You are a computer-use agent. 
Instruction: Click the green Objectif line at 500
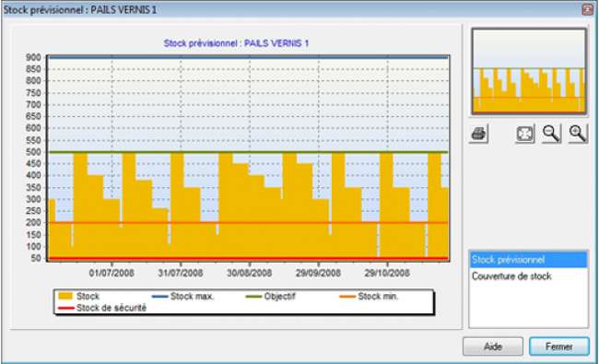click(x=248, y=152)
